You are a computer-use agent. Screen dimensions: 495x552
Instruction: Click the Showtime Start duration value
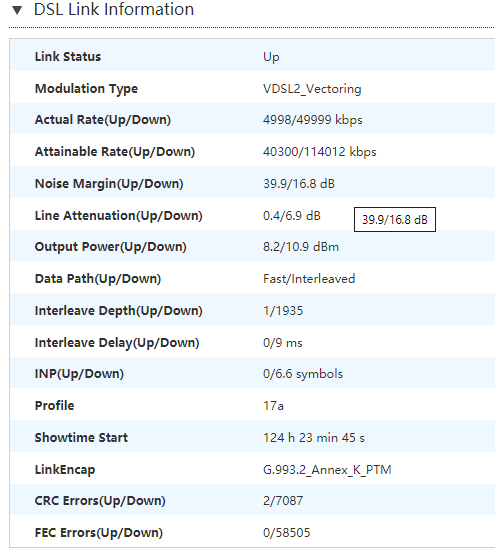(314, 438)
